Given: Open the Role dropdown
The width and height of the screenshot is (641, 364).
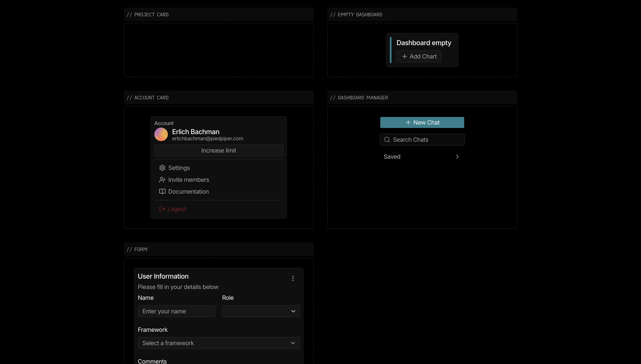Looking at the screenshot, I should pos(261,311).
